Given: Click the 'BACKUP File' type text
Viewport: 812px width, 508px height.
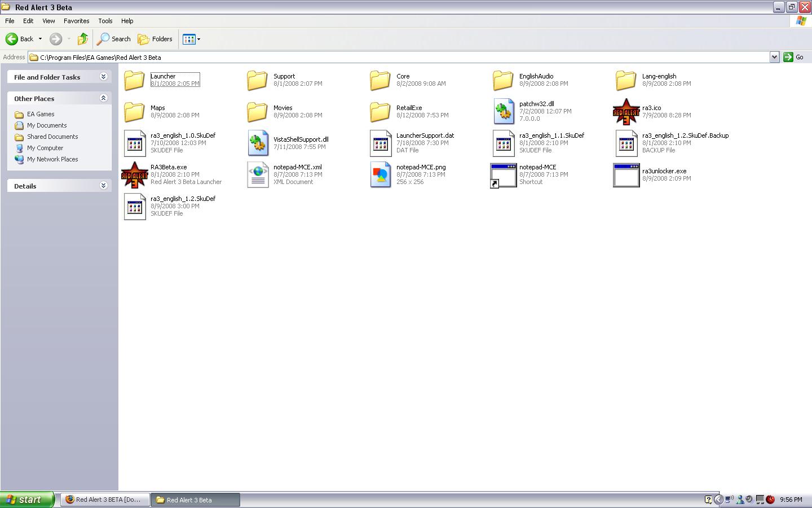Looking at the screenshot, I should coord(659,150).
